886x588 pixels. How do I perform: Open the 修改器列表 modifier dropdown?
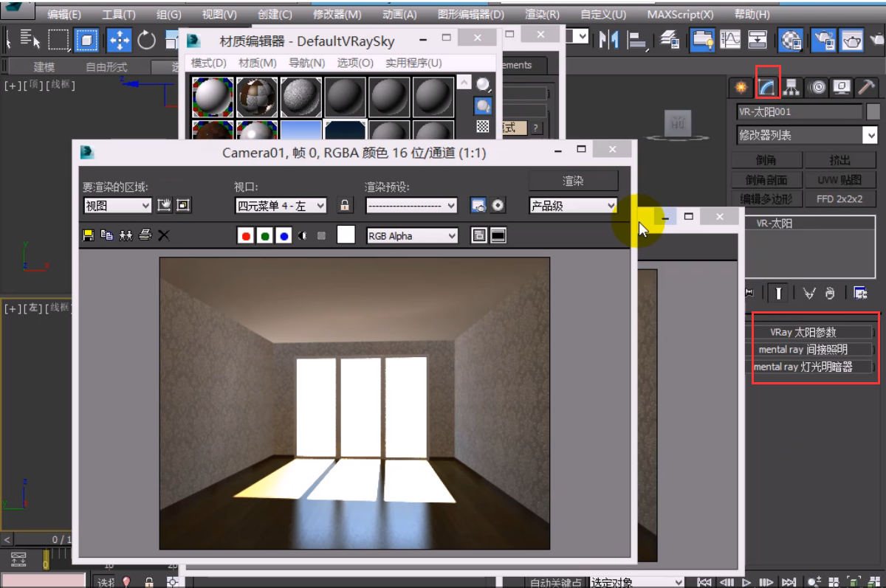(x=807, y=135)
